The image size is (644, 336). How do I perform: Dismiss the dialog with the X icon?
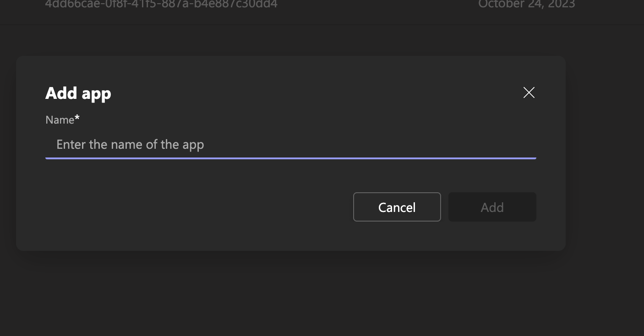point(529,92)
